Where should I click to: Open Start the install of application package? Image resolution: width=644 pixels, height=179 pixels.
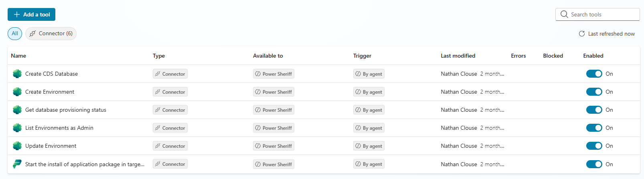[85, 164]
